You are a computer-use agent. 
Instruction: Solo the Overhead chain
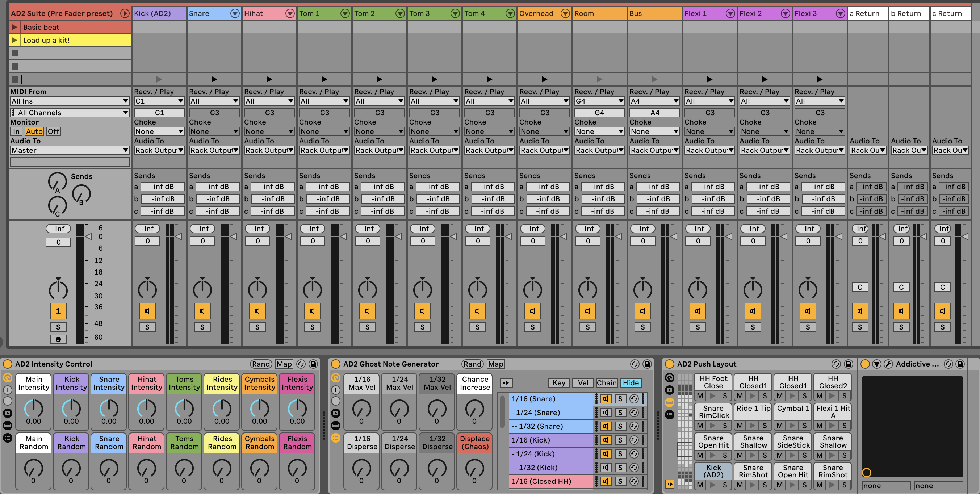click(x=532, y=327)
